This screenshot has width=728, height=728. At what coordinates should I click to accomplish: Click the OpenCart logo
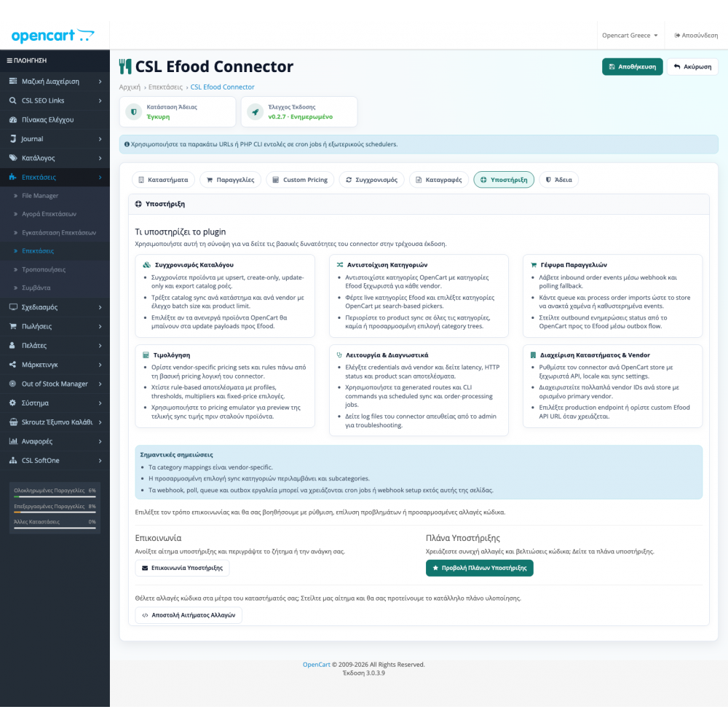(x=52, y=36)
